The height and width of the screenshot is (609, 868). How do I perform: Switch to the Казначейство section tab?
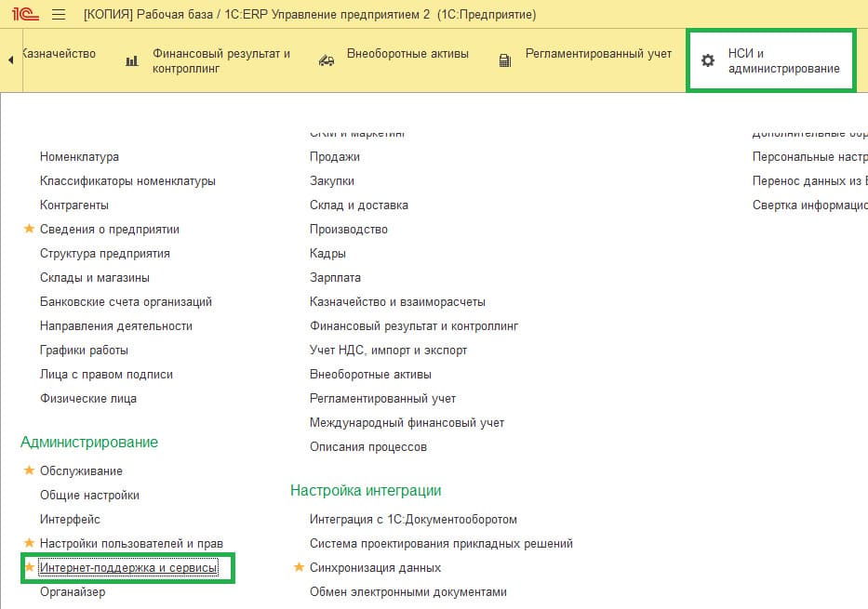pyautogui.click(x=60, y=54)
